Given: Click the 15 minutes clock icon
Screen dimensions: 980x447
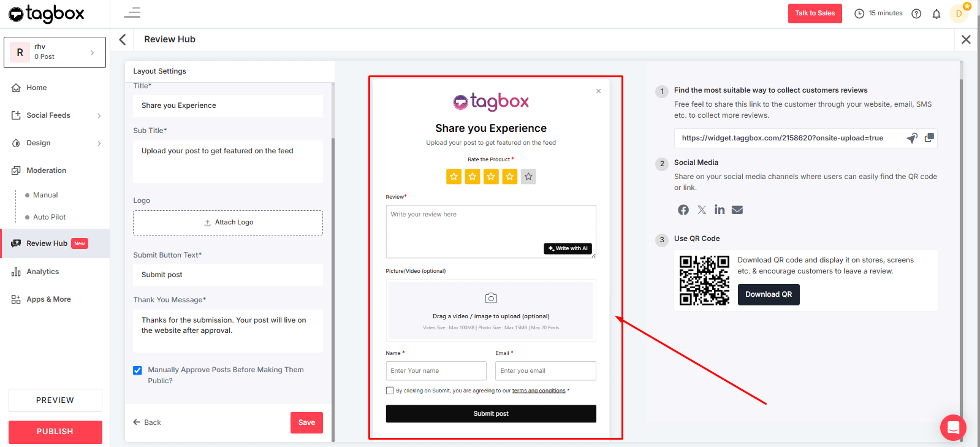Looking at the screenshot, I should 859,13.
